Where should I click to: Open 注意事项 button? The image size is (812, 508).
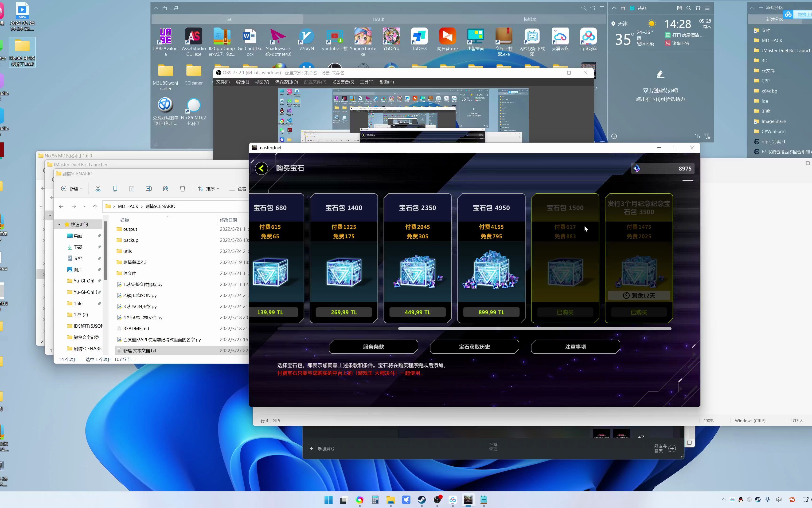point(575,346)
